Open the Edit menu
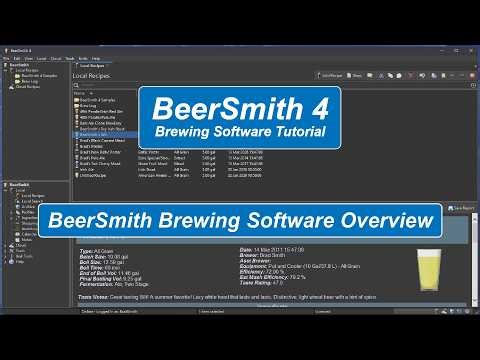Viewport: 480px width, 360px height. (x=17, y=58)
